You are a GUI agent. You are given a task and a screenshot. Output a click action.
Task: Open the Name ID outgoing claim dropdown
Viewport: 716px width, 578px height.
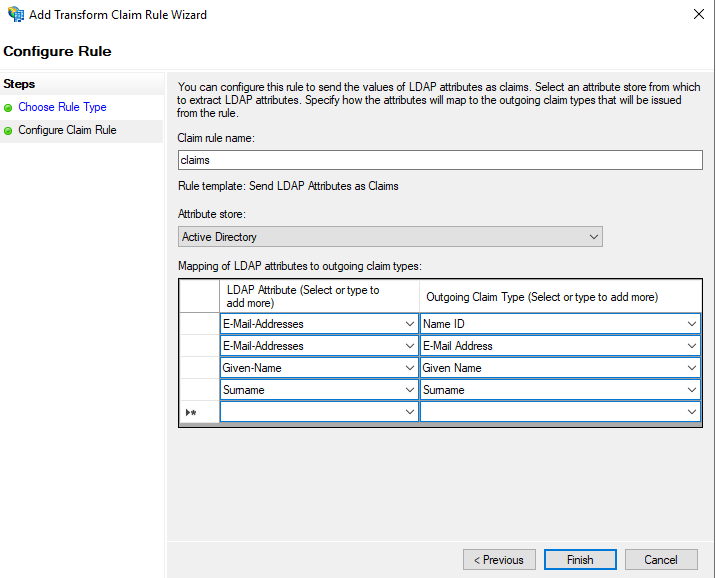point(691,324)
